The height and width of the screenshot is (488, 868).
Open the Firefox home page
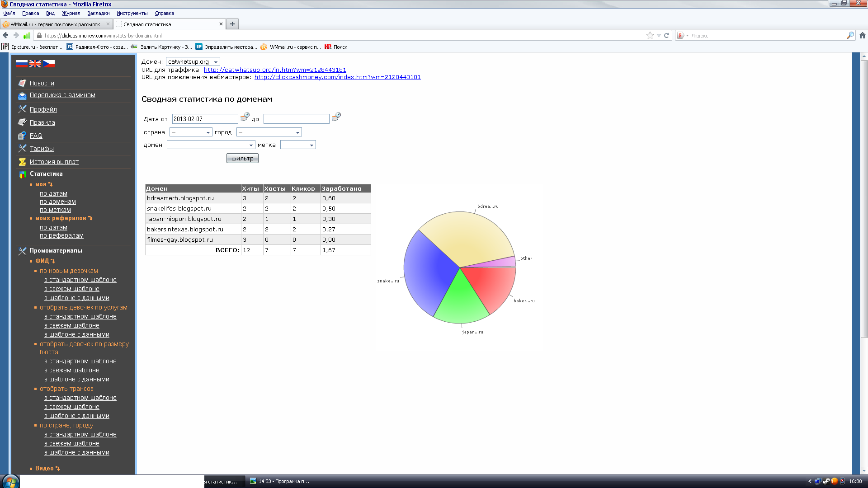pos(863,35)
